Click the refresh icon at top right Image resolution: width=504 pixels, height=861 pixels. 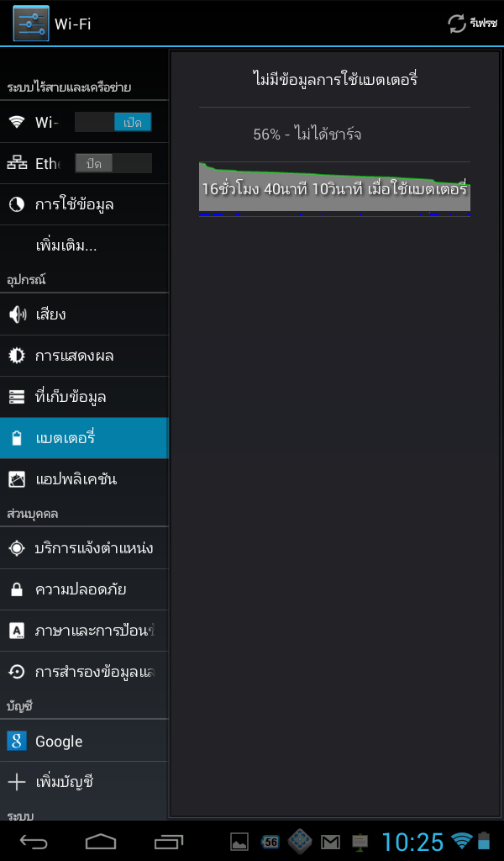click(x=457, y=24)
